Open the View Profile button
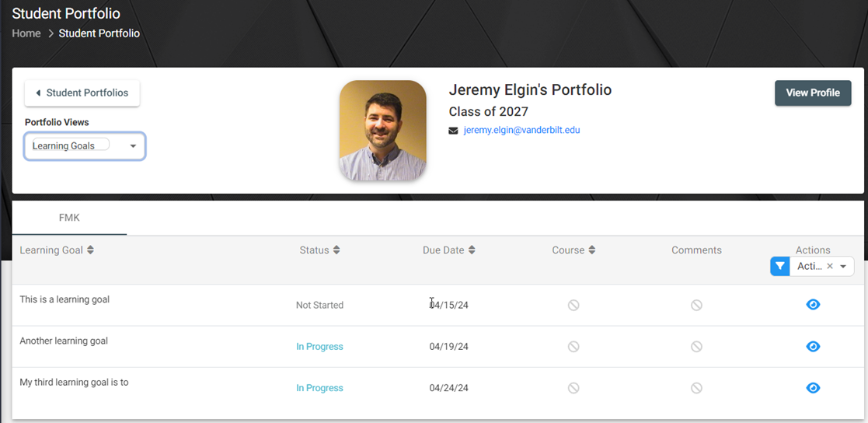This screenshot has height=423, width=868. click(813, 93)
